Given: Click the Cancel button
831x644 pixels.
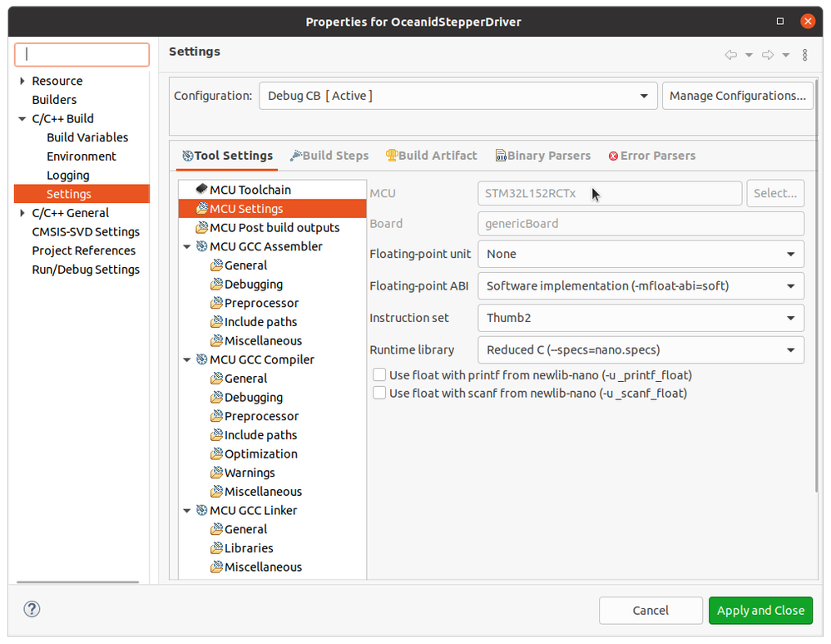Looking at the screenshot, I should (x=650, y=610).
